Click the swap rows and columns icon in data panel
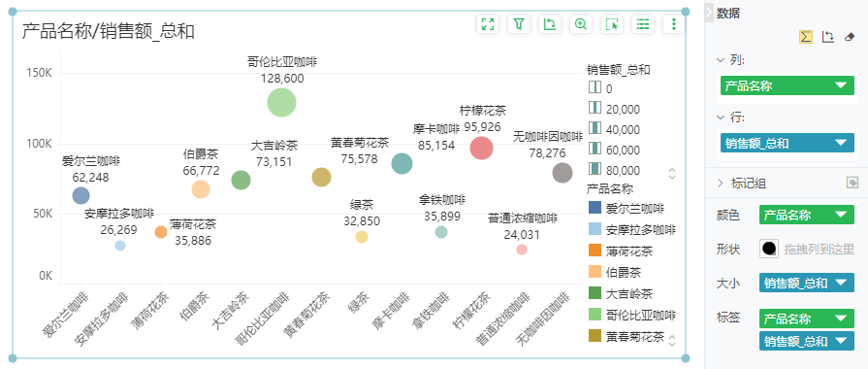 coord(828,37)
